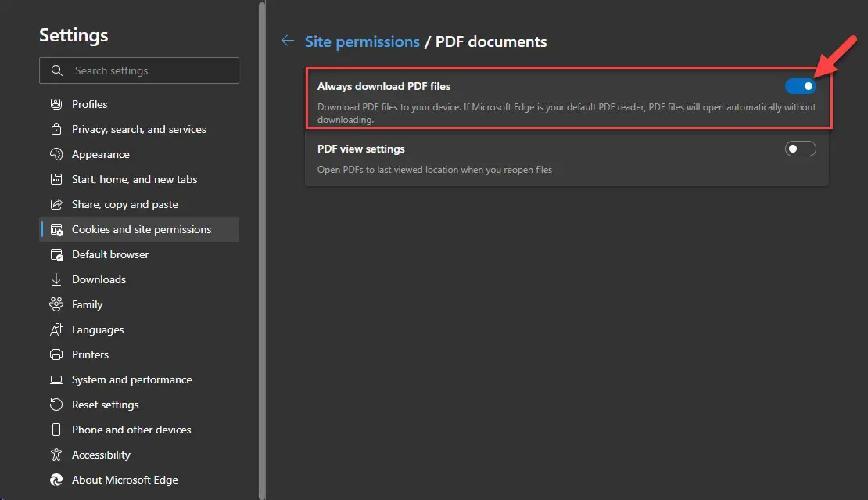Open Languages settings
Image resolution: width=868 pixels, height=500 pixels.
point(139,329)
